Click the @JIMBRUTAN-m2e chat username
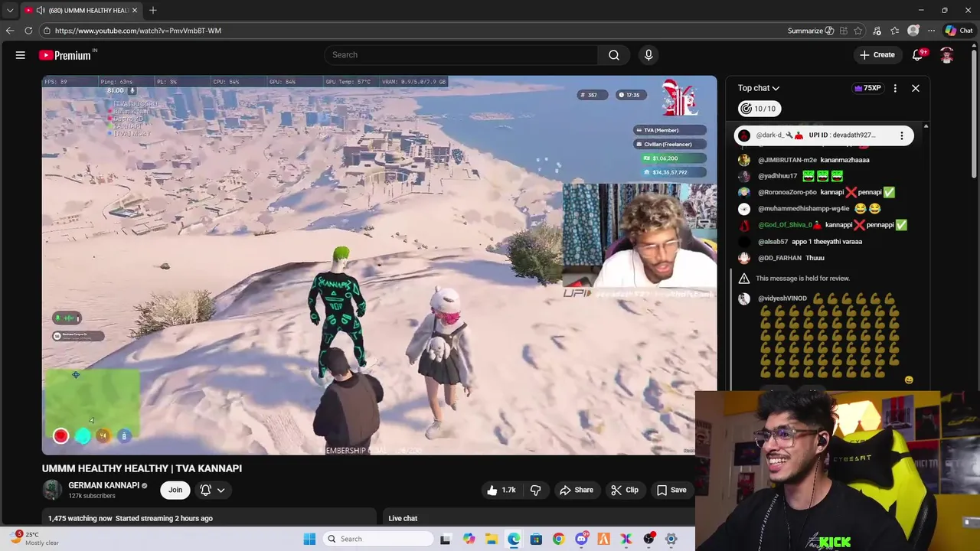This screenshot has height=551, width=980. (787, 160)
